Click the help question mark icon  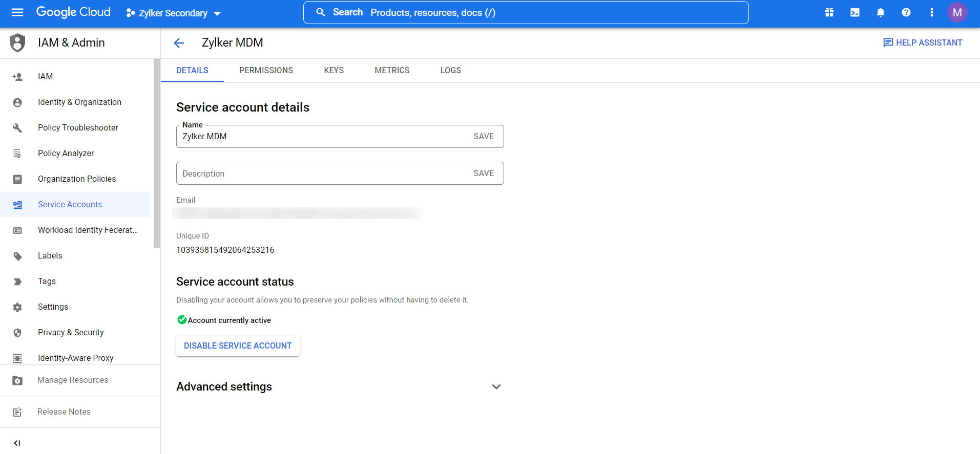click(906, 12)
